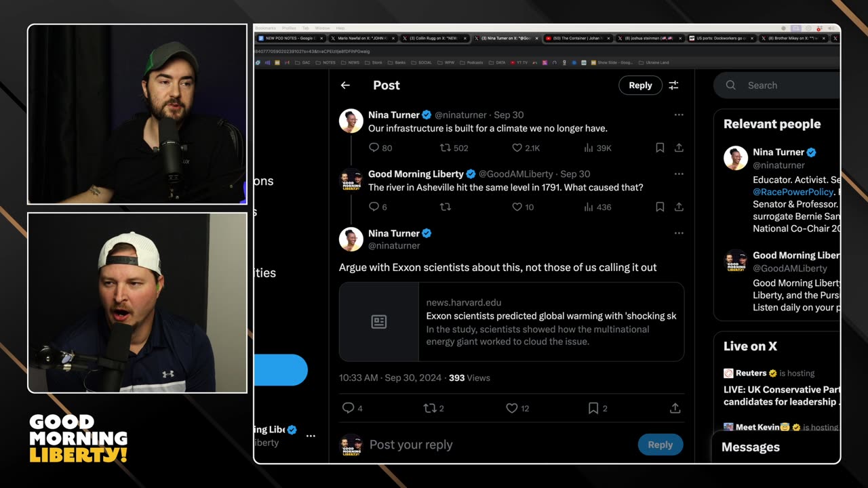868x488 pixels.
Task: Open the Window menu in menu bar
Action: [x=323, y=28]
